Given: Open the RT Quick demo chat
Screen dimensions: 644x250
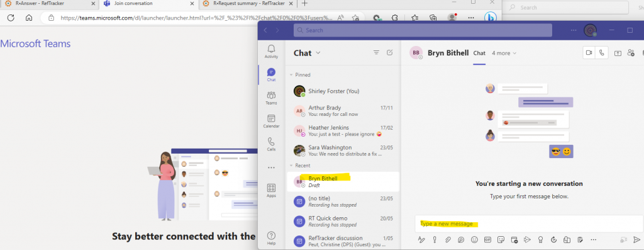Looking at the screenshot, I should tap(343, 221).
